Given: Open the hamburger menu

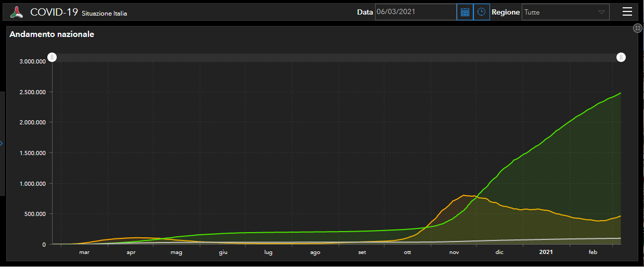Looking at the screenshot, I should [627, 12].
